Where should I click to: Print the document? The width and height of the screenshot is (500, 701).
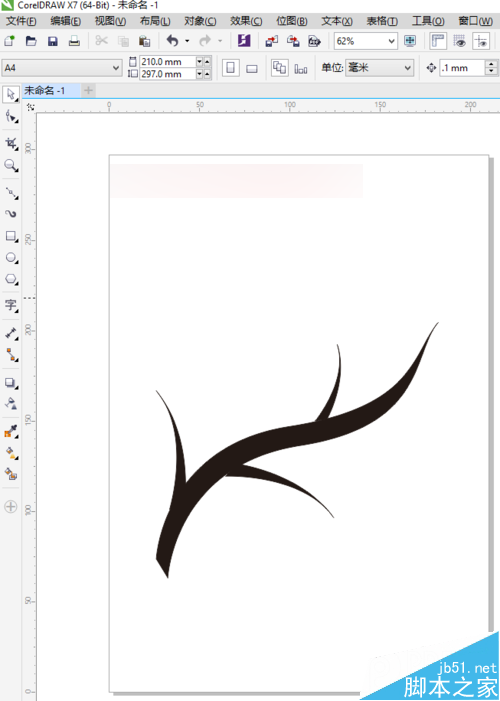(74, 42)
